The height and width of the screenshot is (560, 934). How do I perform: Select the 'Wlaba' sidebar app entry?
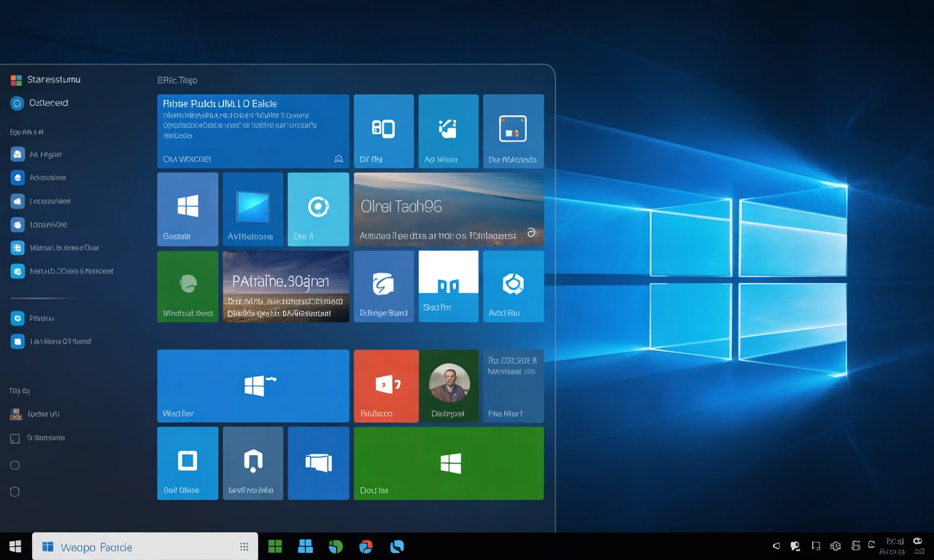55,248
